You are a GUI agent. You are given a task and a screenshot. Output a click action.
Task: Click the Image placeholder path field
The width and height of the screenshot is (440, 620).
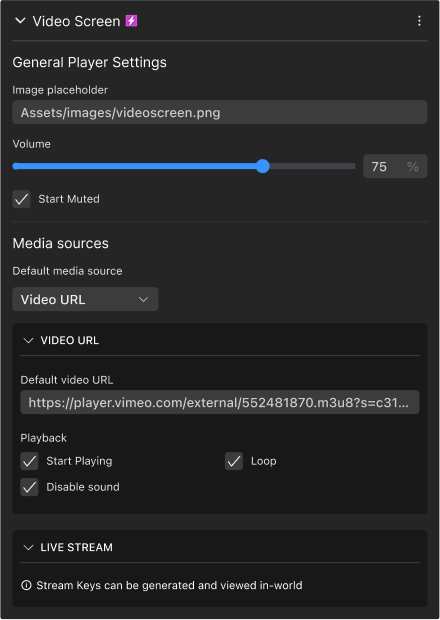pos(220,112)
